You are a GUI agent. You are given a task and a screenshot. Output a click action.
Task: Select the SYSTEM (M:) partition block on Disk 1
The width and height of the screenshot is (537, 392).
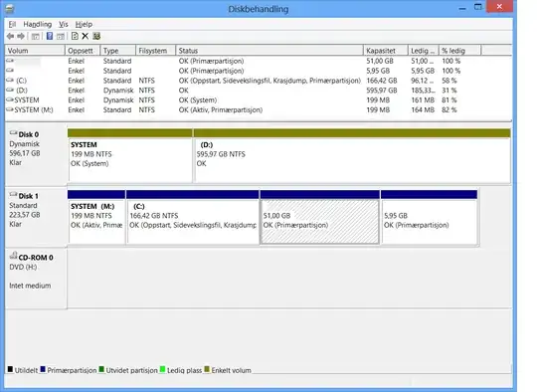tap(96, 217)
